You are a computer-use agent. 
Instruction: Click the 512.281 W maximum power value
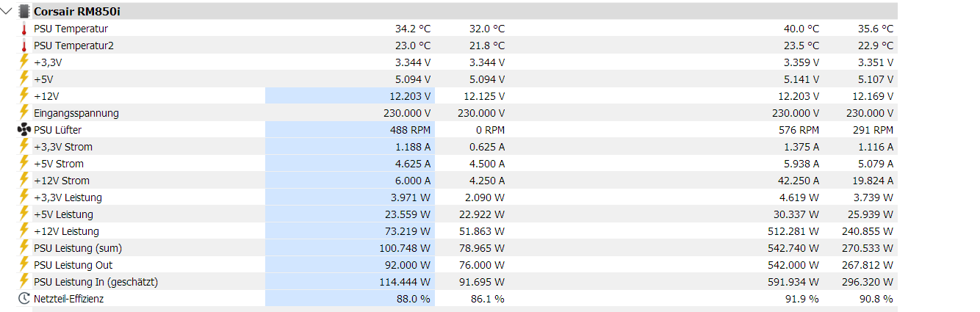793,231
